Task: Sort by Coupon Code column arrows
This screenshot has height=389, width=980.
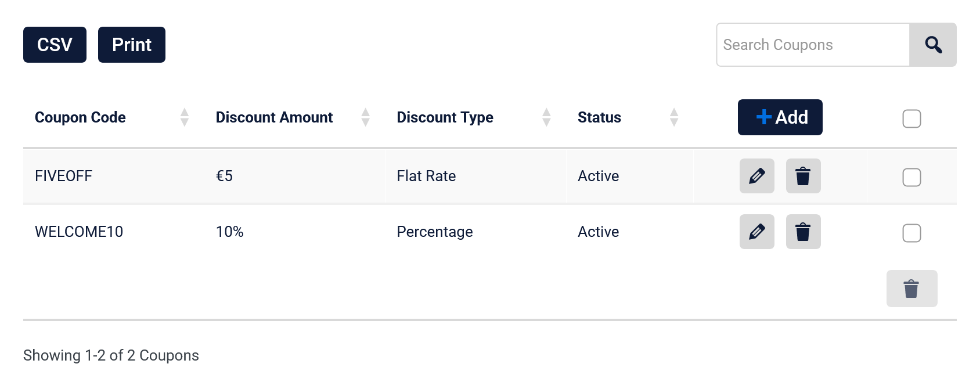Action: (185, 117)
